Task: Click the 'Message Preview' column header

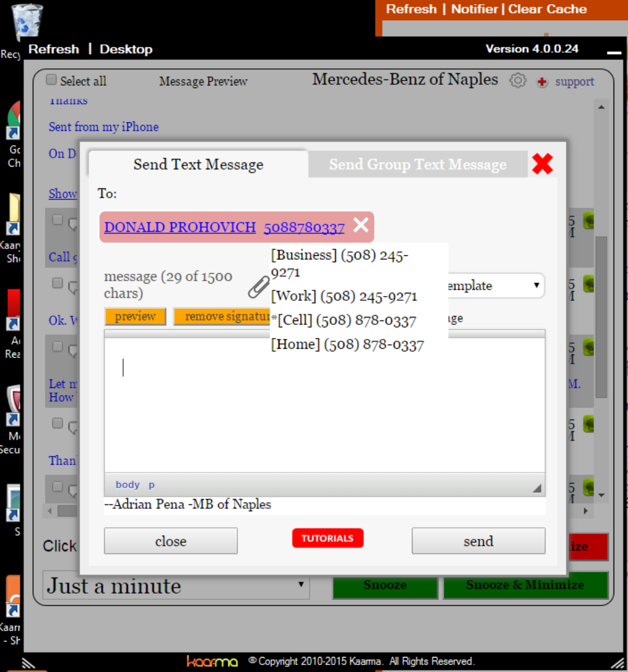Action: pos(203,81)
